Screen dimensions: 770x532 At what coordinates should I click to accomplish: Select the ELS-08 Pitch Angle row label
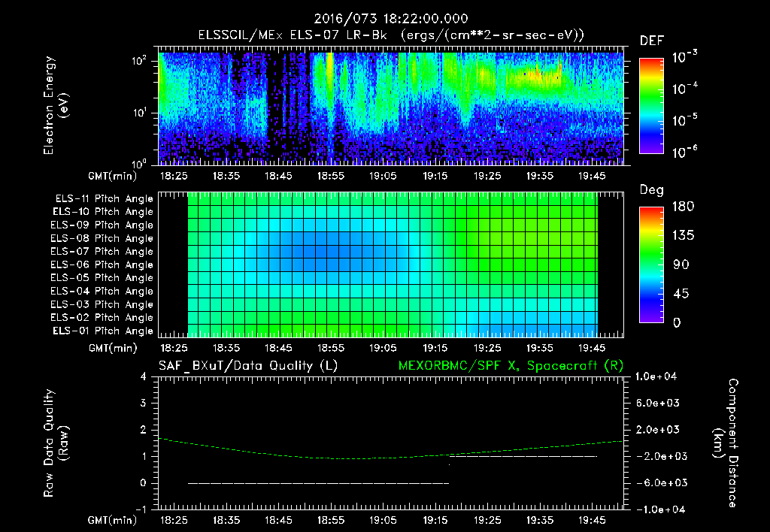pyautogui.click(x=102, y=238)
